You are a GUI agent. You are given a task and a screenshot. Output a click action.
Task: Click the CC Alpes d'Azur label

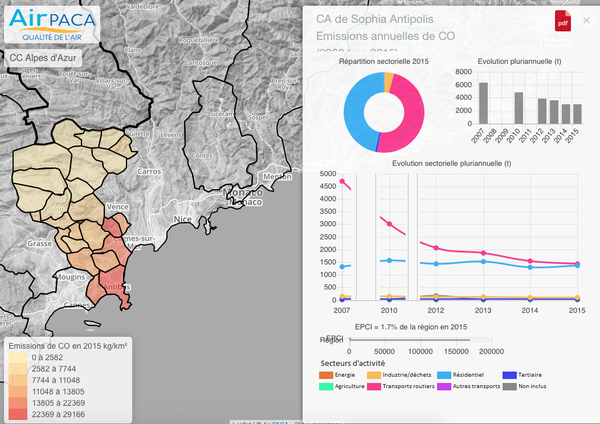coord(44,58)
